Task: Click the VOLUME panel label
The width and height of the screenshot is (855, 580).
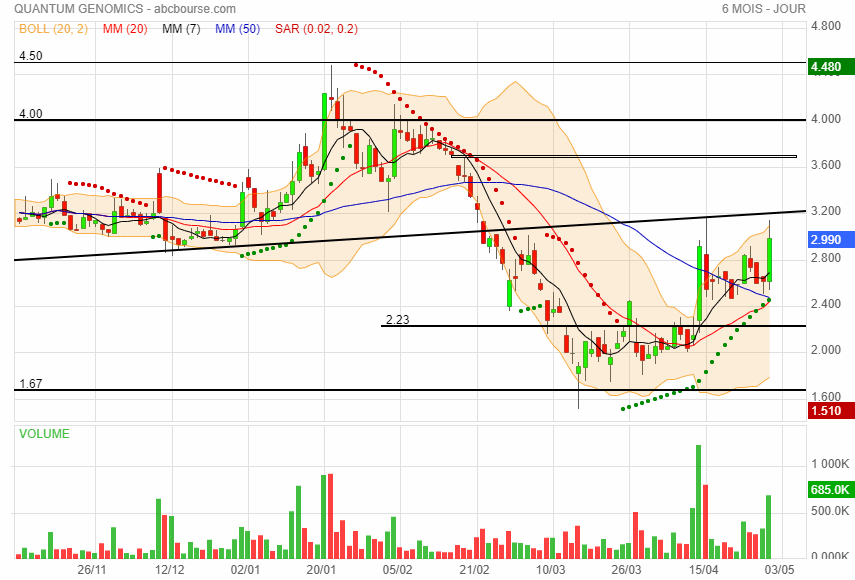Action: (44, 434)
